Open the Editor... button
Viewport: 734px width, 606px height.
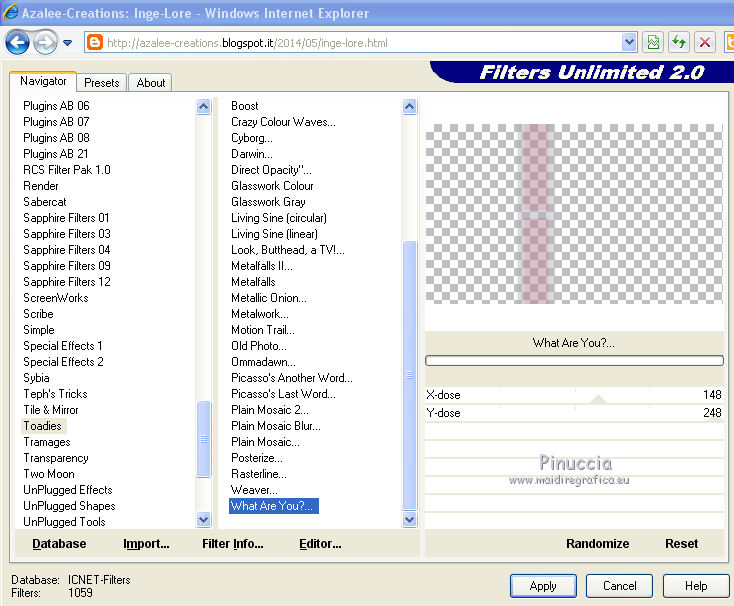320,544
